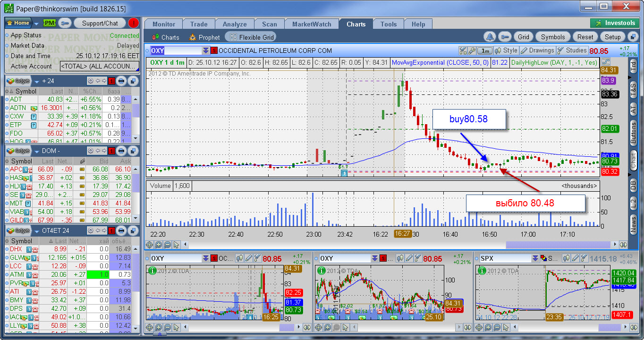
Task: Toggle the L2 side panel
Action: (634, 204)
